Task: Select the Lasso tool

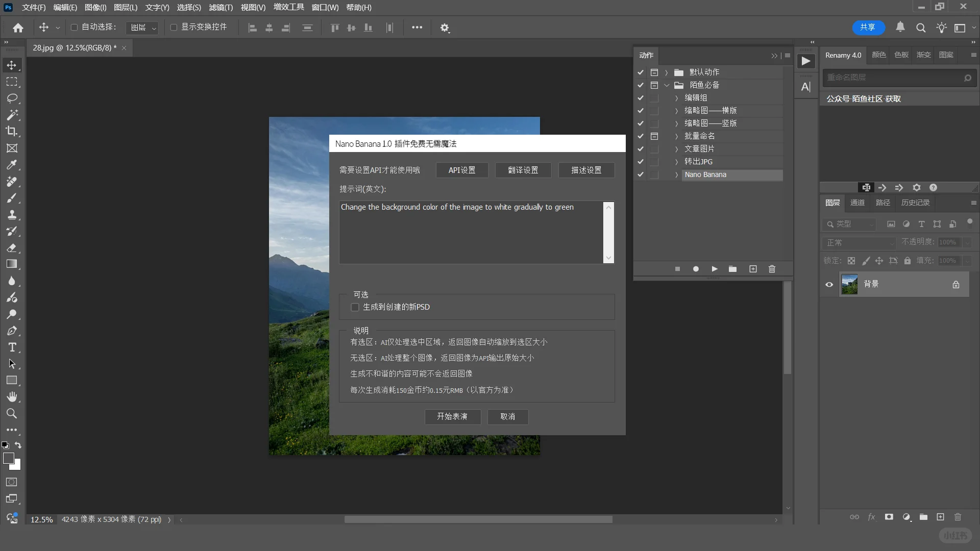Action: (12, 98)
